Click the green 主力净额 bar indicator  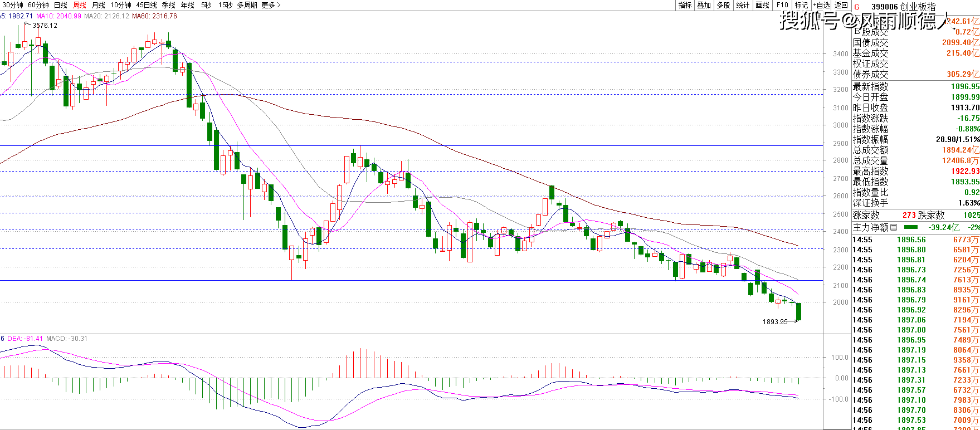(911, 227)
